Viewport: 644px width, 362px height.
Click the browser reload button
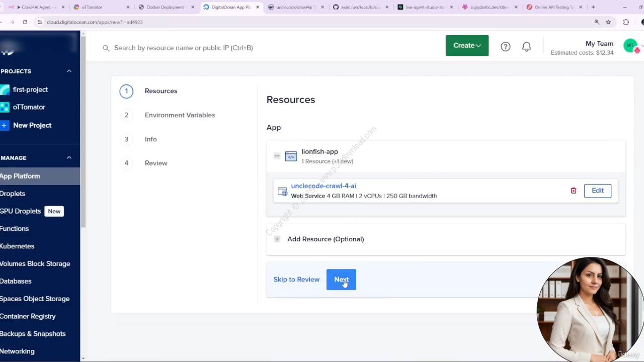25,22
